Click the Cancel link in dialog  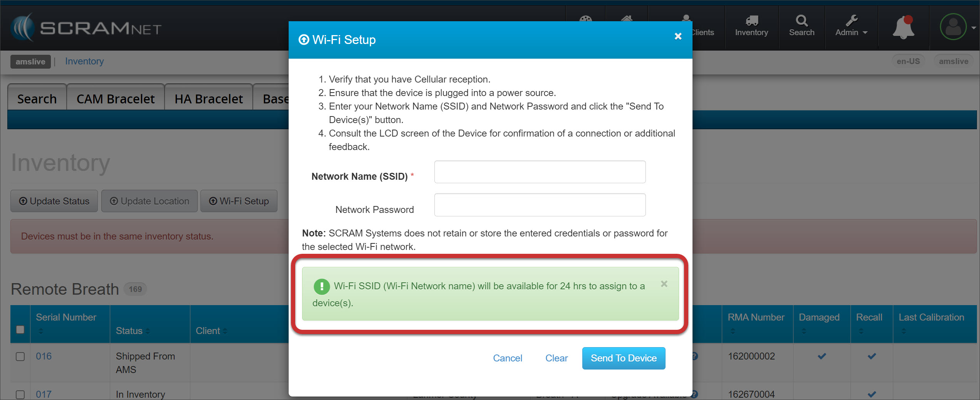508,358
